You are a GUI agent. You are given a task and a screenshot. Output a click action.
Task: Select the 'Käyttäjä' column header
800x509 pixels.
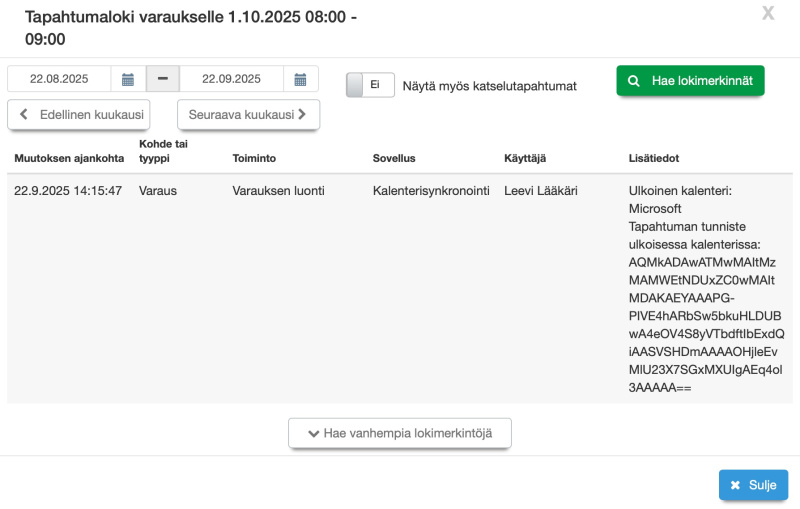pos(525,158)
